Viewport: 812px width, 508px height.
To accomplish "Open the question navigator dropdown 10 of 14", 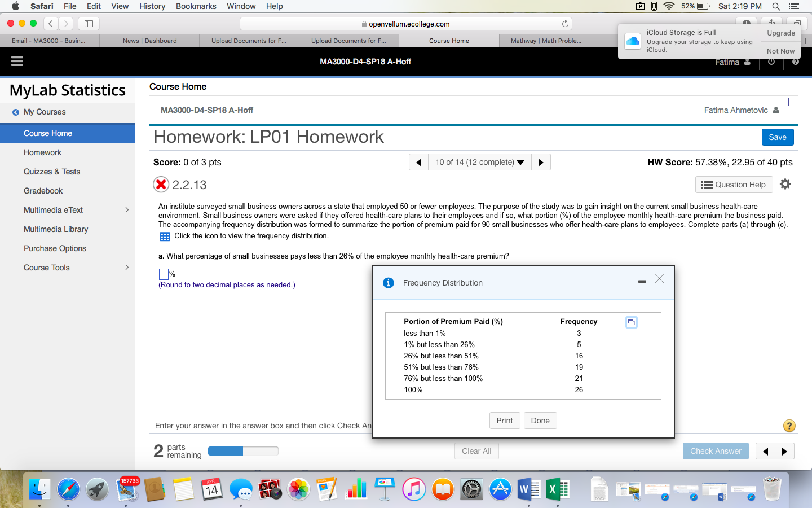I will [480, 162].
